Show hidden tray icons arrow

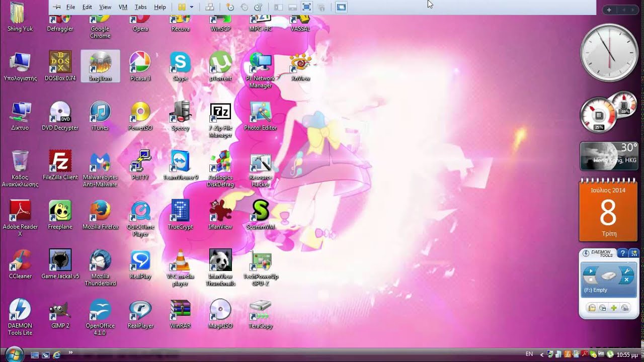click(x=541, y=354)
